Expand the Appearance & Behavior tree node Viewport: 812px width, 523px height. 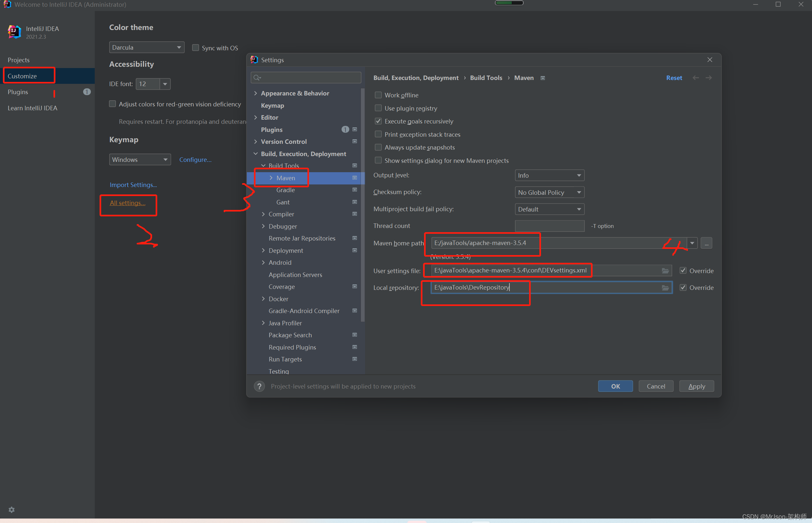pyautogui.click(x=256, y=94)
